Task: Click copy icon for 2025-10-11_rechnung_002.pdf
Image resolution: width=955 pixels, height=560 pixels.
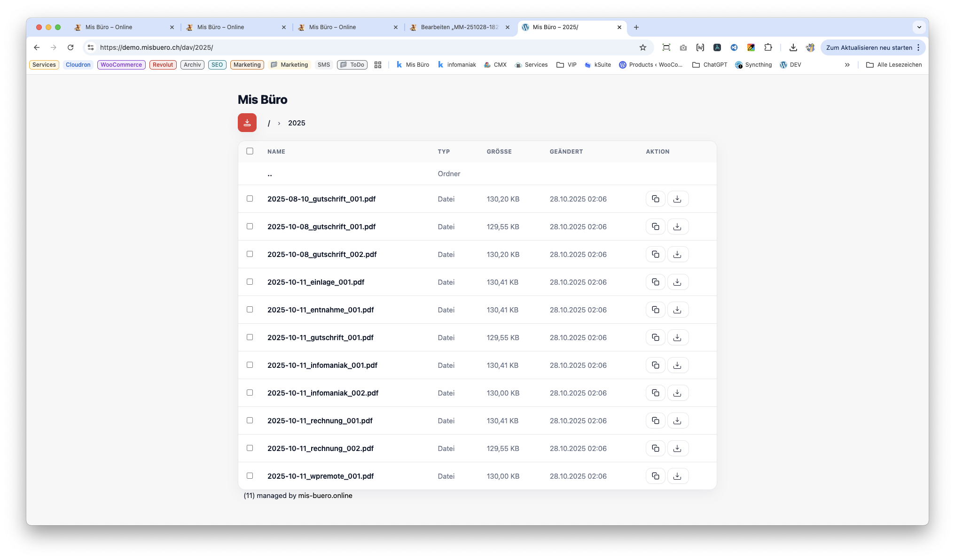Action: [x=655, y=448]
